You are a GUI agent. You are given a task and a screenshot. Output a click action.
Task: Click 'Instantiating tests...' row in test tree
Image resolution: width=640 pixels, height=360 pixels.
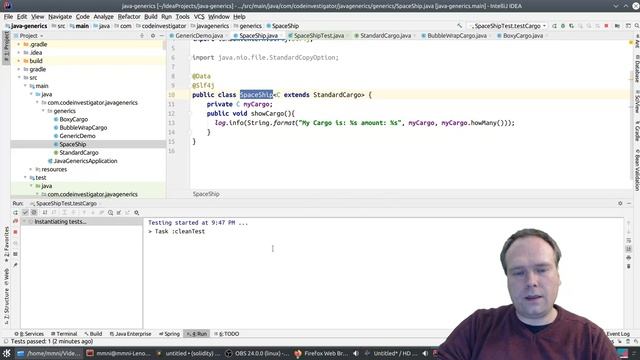tap(81, 222)
